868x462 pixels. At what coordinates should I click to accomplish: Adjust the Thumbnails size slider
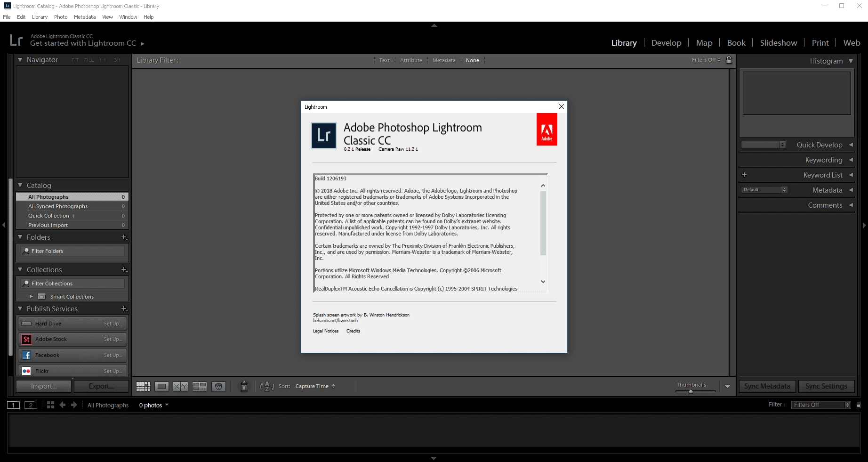[x=691, y=391]
